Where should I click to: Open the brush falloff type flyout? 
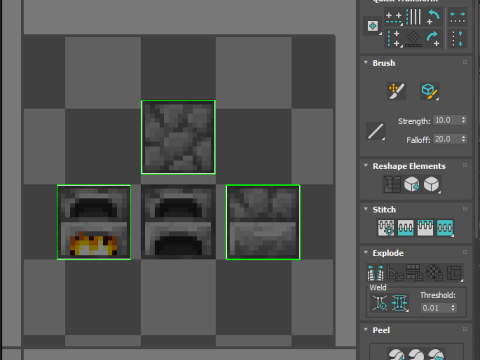pyautogui.click(x=376, y=131)
